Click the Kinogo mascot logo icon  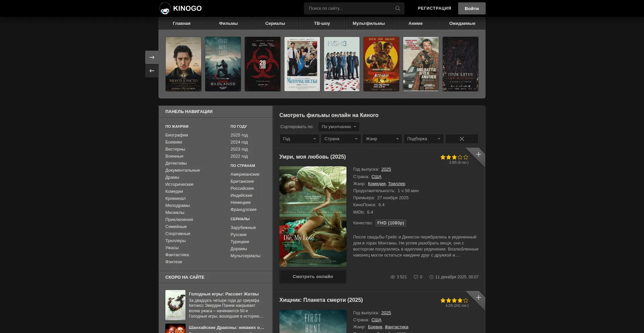click(165, 8)
